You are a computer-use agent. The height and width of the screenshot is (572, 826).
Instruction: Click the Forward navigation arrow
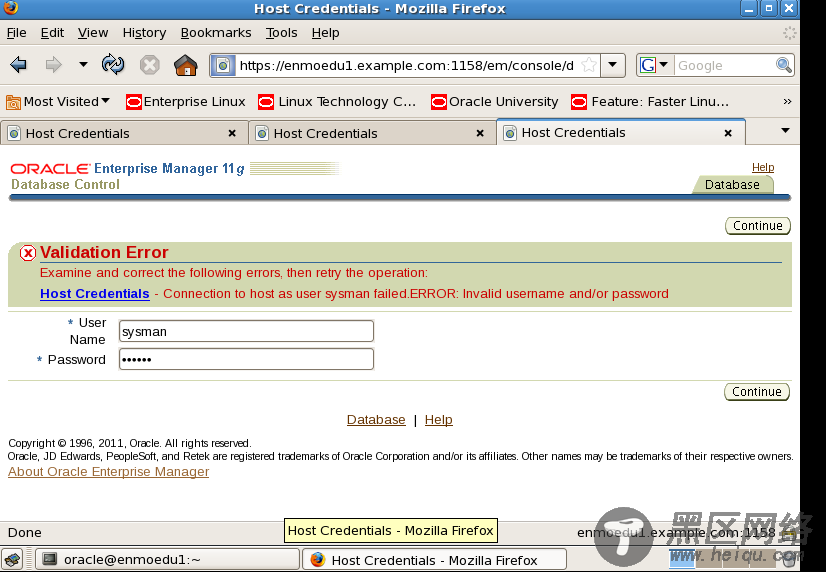(x=53, y=65)
